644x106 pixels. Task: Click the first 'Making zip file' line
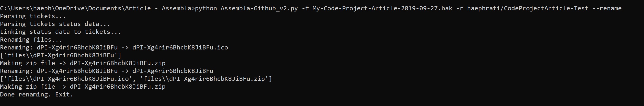pyautogui.click(x=83, y=63)
